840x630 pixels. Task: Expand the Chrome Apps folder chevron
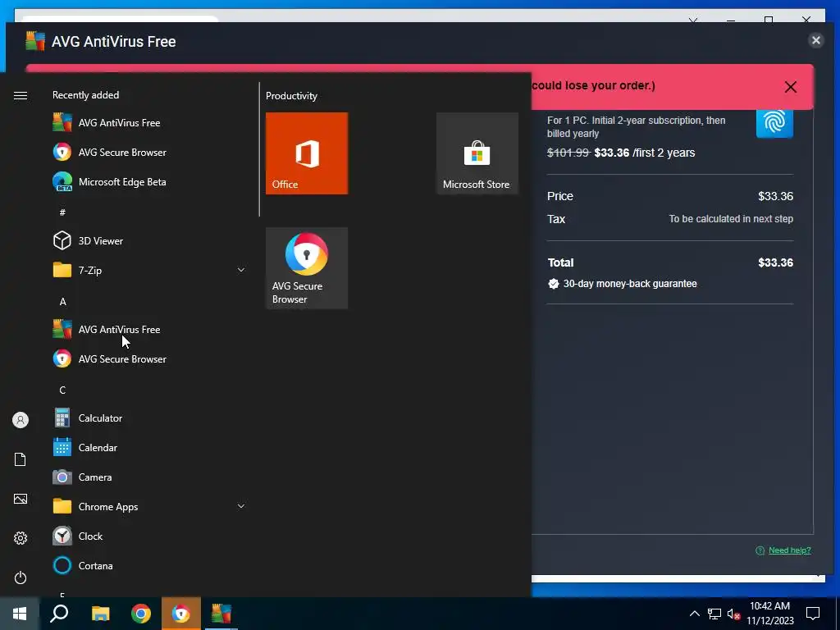coord(241,506)
